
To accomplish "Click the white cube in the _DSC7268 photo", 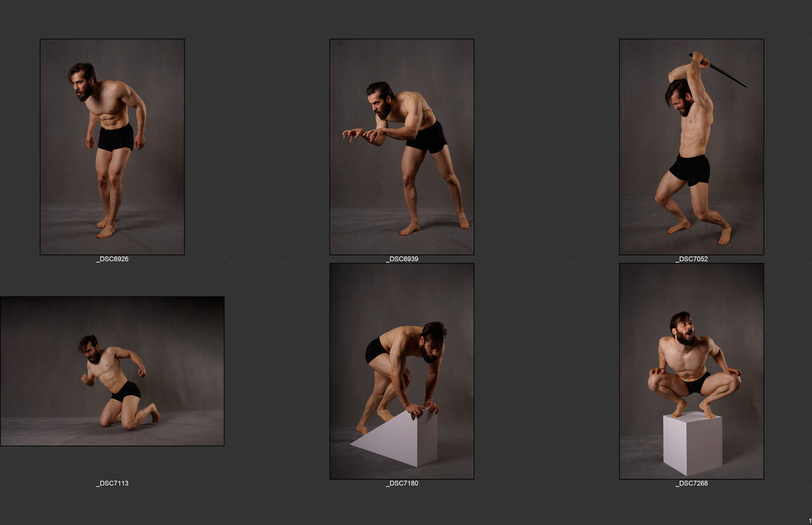I will (x=693, y=443).
